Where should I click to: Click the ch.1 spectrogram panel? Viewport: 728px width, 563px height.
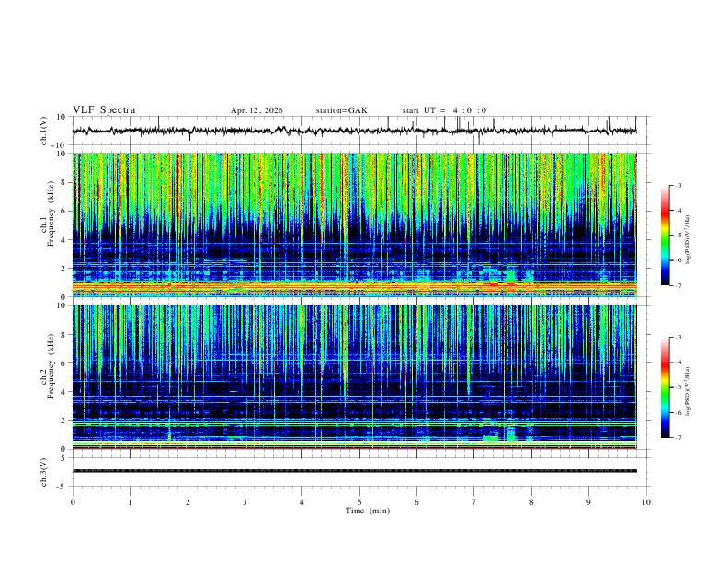[x=354, y=224]
